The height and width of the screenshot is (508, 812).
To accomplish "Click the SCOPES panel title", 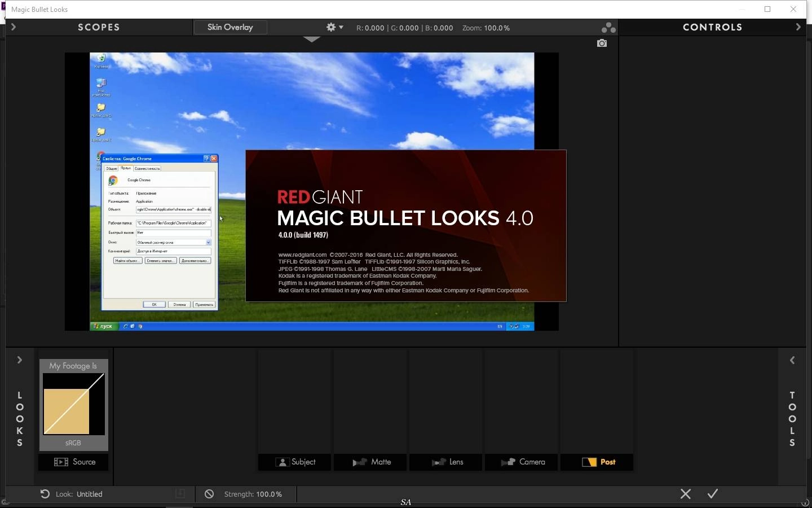I will click(x=99, y=27).
